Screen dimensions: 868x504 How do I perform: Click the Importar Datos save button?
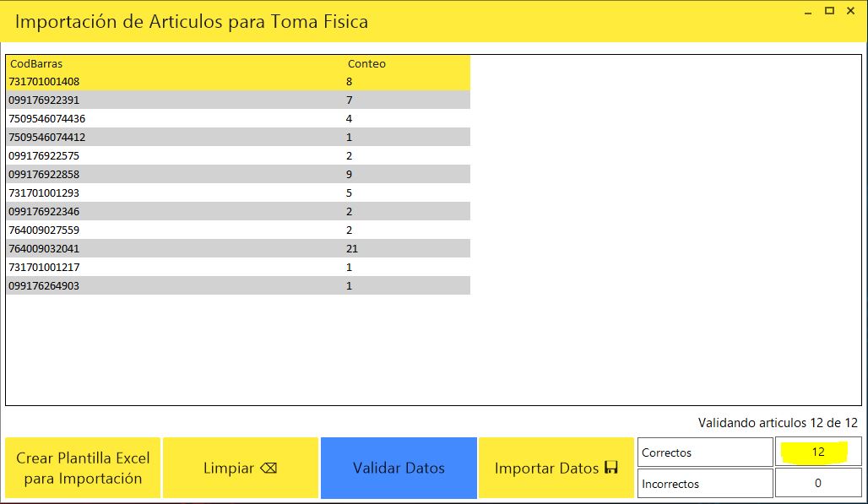pos(556,468)
